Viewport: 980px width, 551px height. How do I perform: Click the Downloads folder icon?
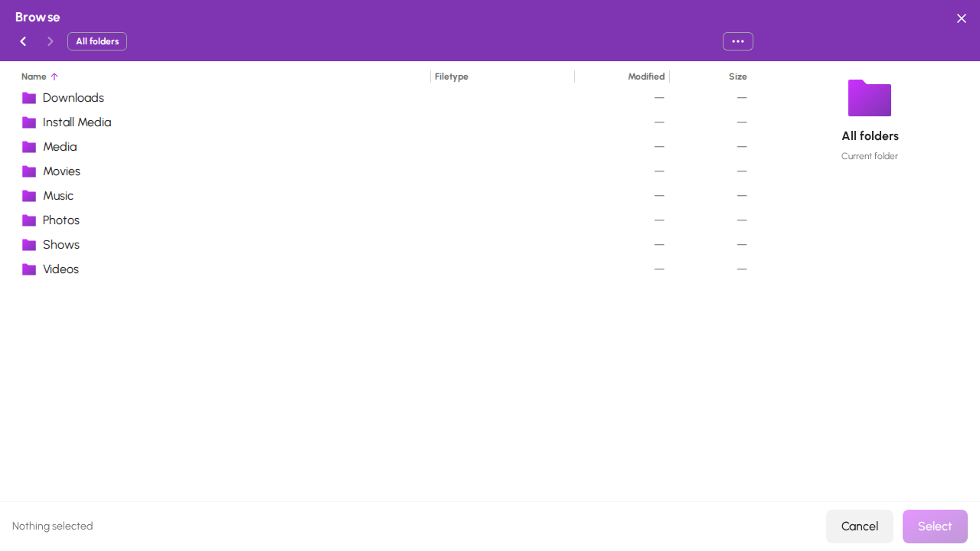coord(29,98)
